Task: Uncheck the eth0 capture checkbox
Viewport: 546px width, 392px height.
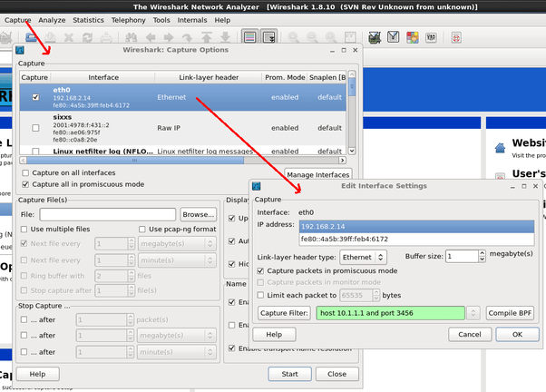Action: tap(35, 97)
